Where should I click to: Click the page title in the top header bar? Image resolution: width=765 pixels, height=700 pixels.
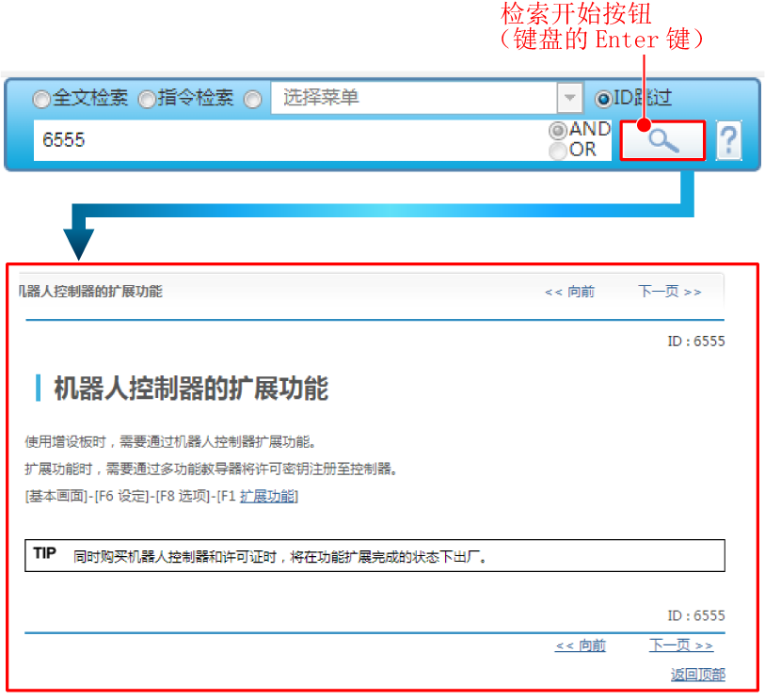click(90, 292)
